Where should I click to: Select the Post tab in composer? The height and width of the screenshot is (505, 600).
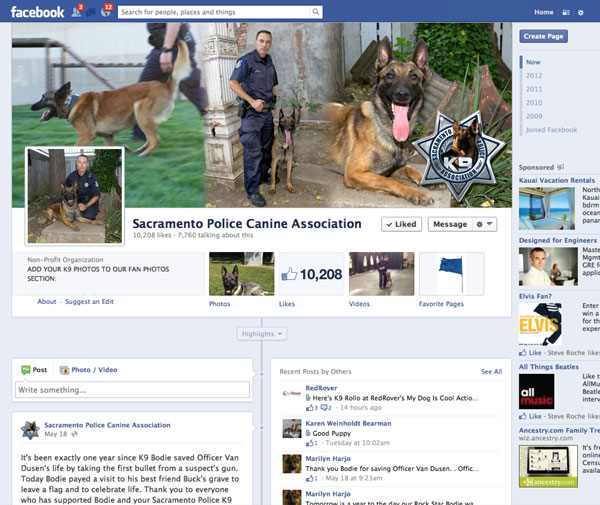point(34,370)
